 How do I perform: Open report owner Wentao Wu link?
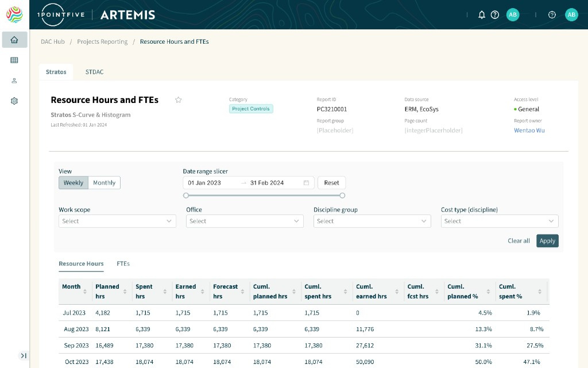pyautogui.click(x=529, y=131)
